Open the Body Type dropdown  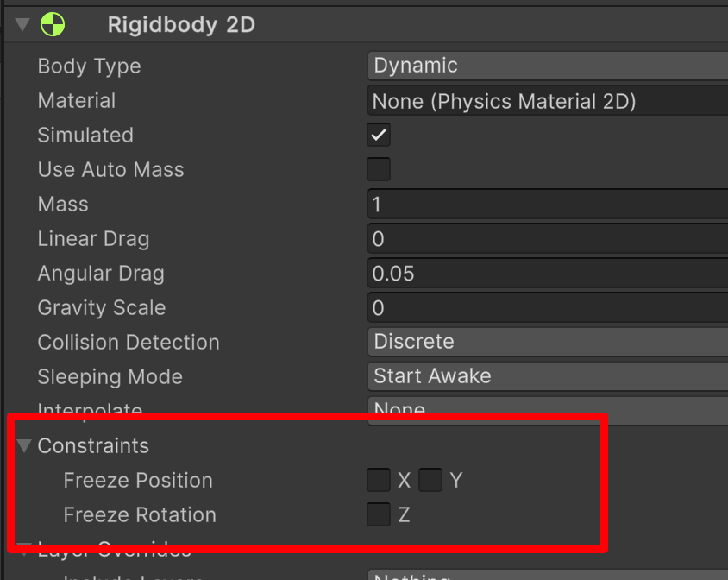548,66
